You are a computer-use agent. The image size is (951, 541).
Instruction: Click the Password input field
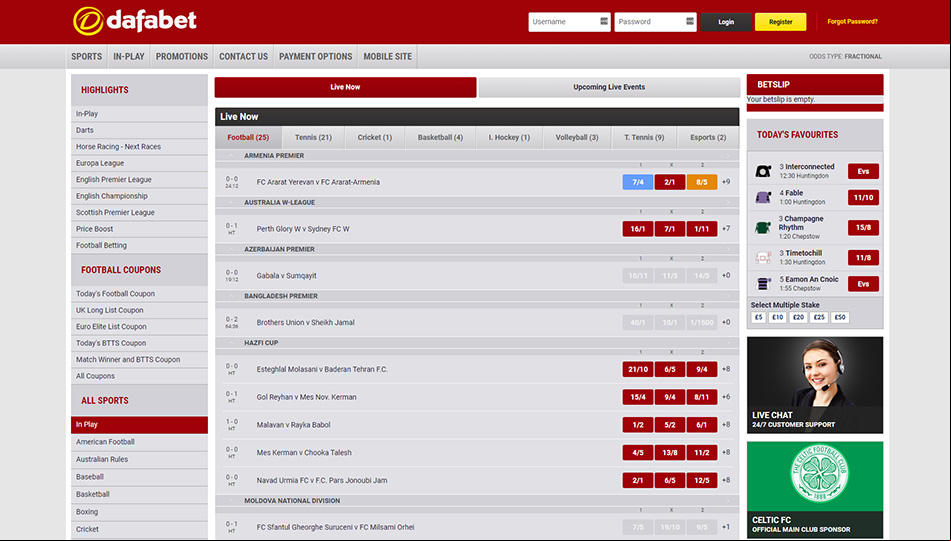(655, 22)
